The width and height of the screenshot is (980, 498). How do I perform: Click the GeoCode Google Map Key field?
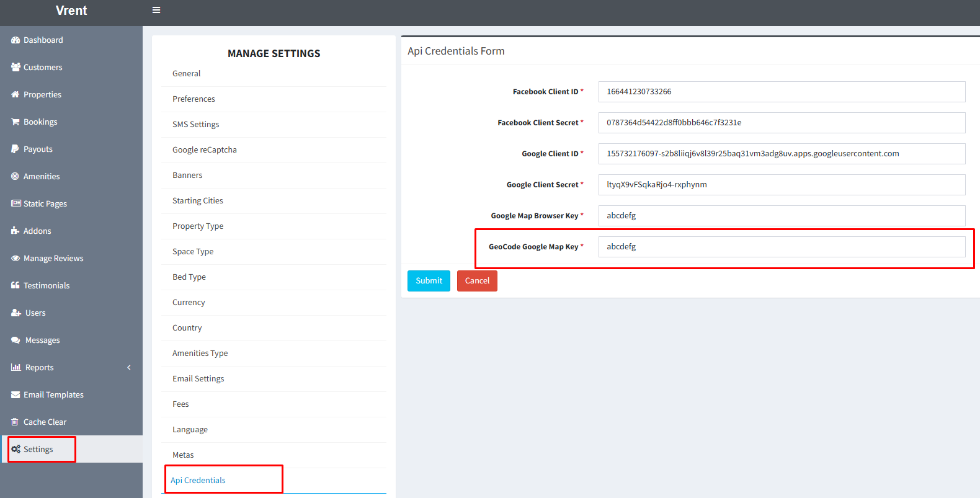[x=782, y=247]
